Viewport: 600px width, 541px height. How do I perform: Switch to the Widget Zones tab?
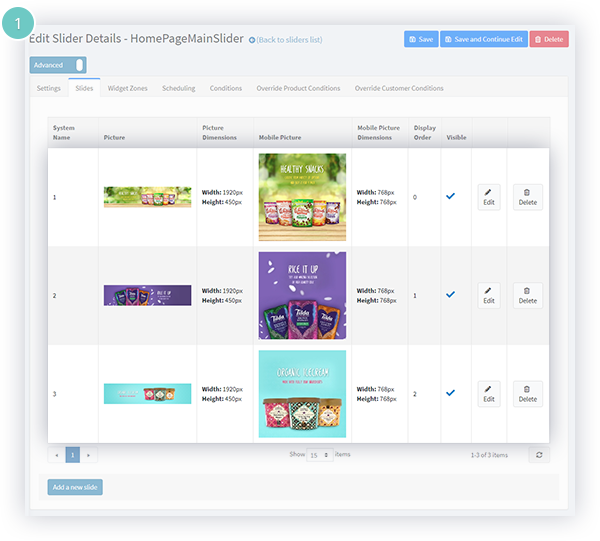[127, 88]
